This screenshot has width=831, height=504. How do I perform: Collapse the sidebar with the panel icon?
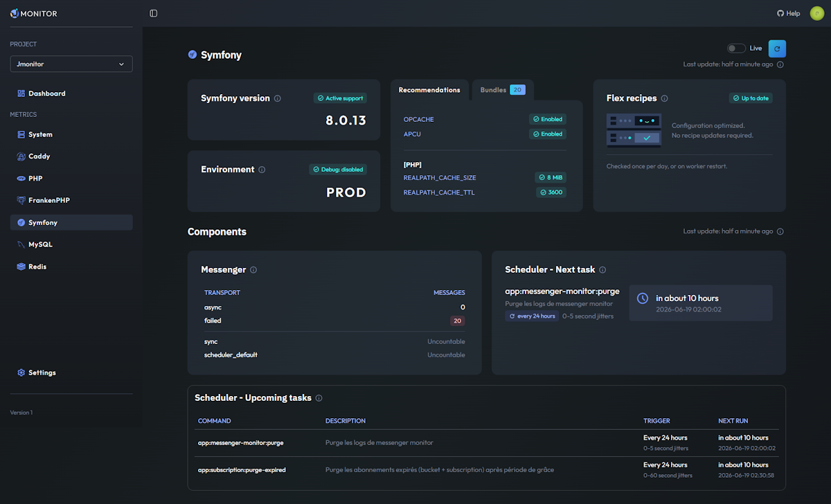click(154, 13)
